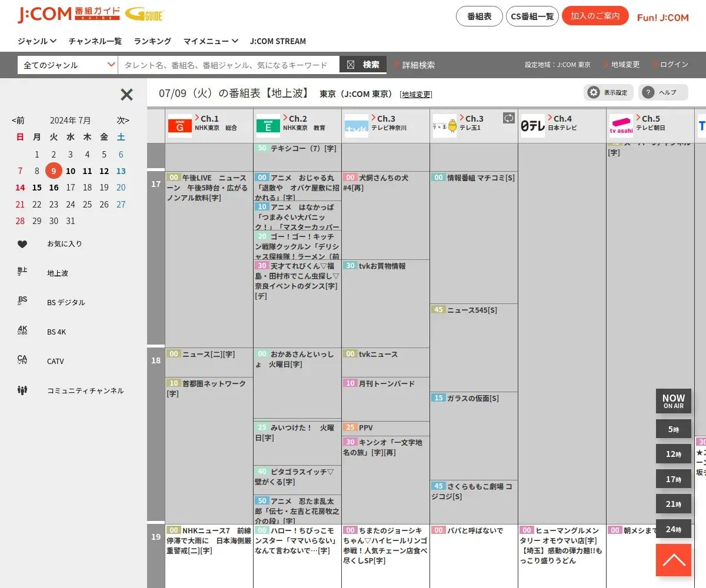This screenshot has height=588, width=706.
Task: Open the 詳細検索 advanced search link
Action: click(415, 65)
